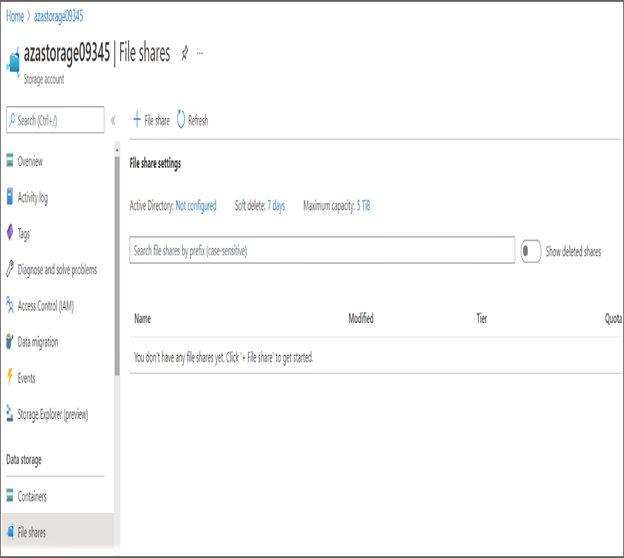Click Maximum capacity 5 TiB link
Viewport: 624px width, 558px height.
(x=363, y=205)
